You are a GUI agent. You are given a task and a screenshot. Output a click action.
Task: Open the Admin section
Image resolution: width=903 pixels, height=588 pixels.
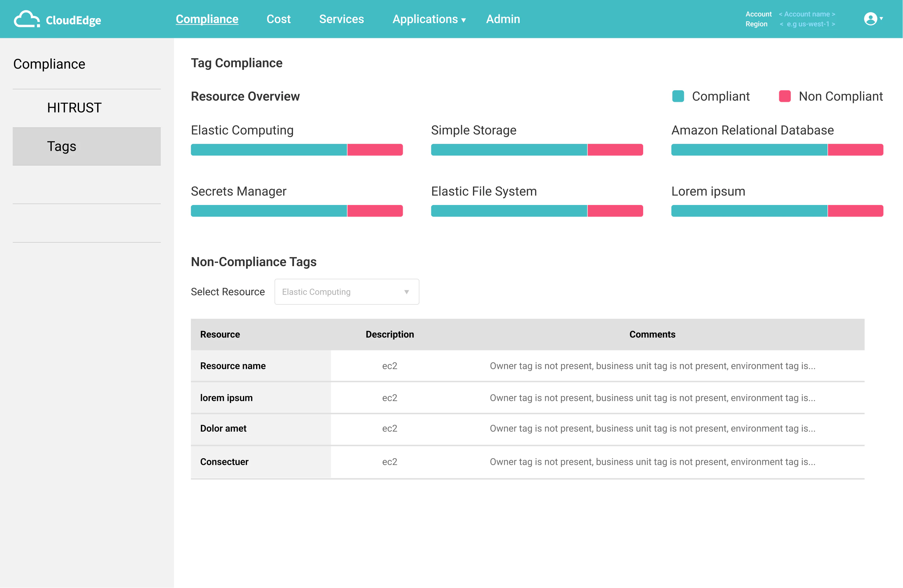click(503, 19)
